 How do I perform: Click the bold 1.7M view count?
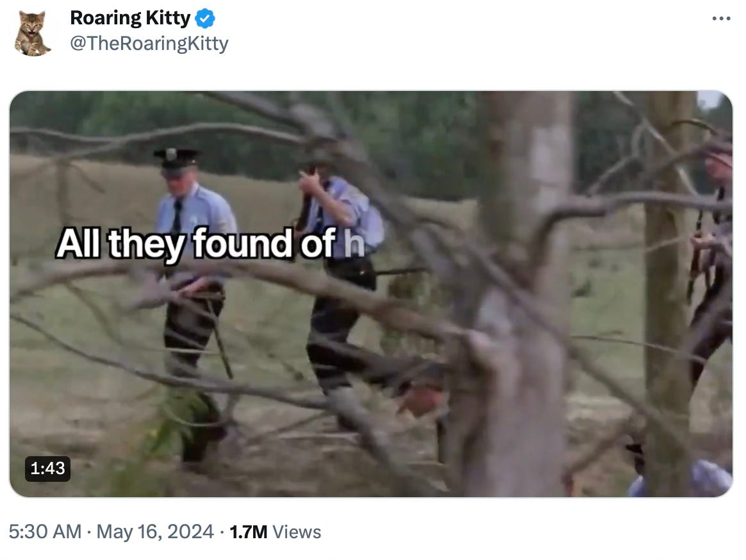[249, 532]
